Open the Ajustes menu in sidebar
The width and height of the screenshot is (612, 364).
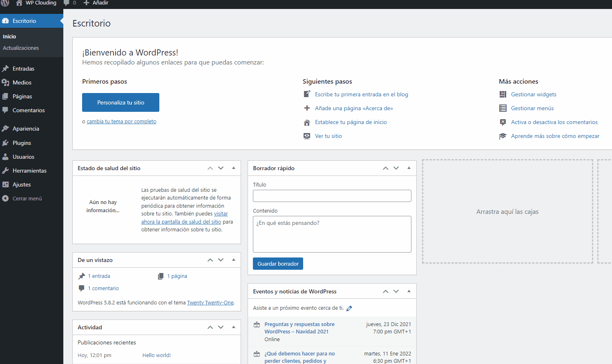(22, 184)
